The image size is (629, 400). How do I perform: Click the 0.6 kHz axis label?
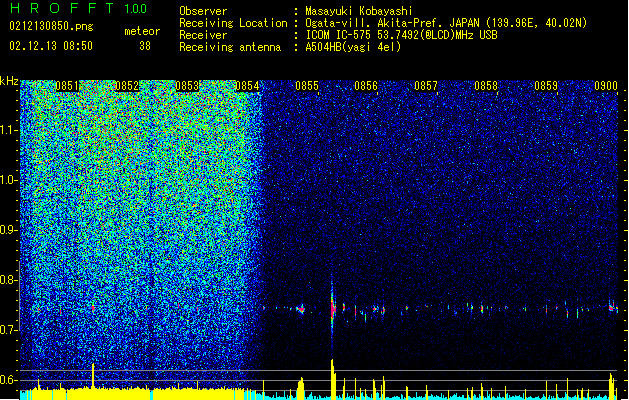pos(8,380)
